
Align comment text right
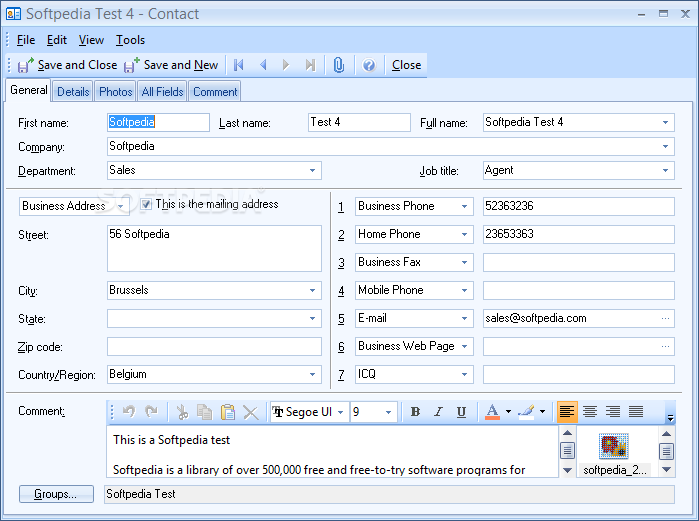point(613,412)
